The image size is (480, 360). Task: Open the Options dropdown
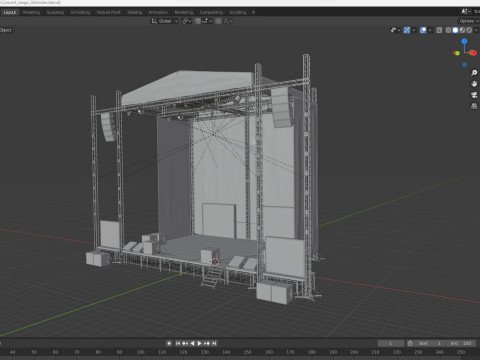pyautogui.click(x=469, y=21)
